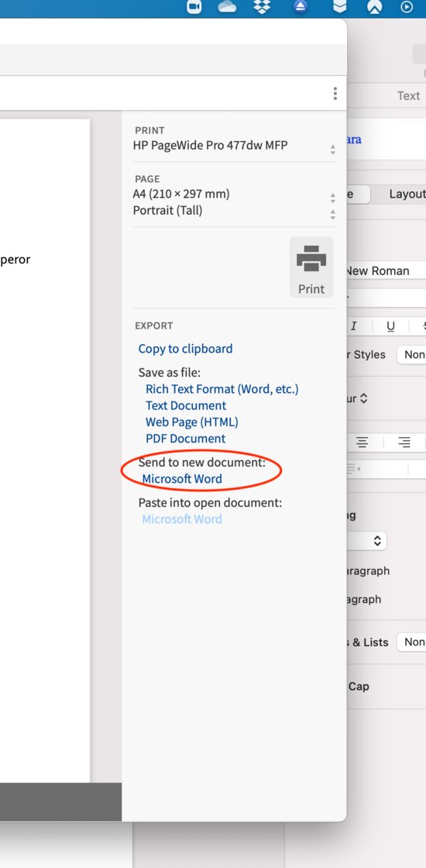Click the right align icon
426x868 pixels.
[x=404, y=443]
